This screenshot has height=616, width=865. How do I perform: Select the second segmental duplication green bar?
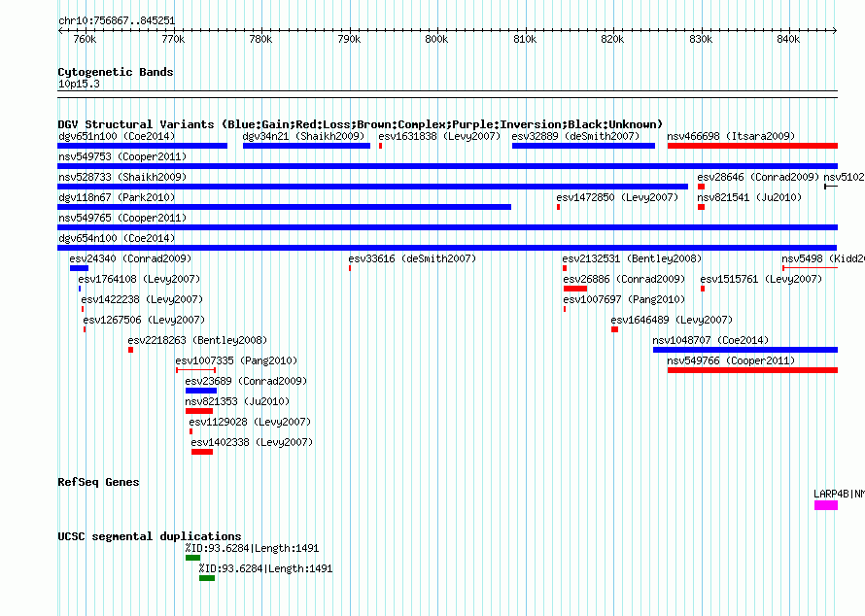(207, 578)
